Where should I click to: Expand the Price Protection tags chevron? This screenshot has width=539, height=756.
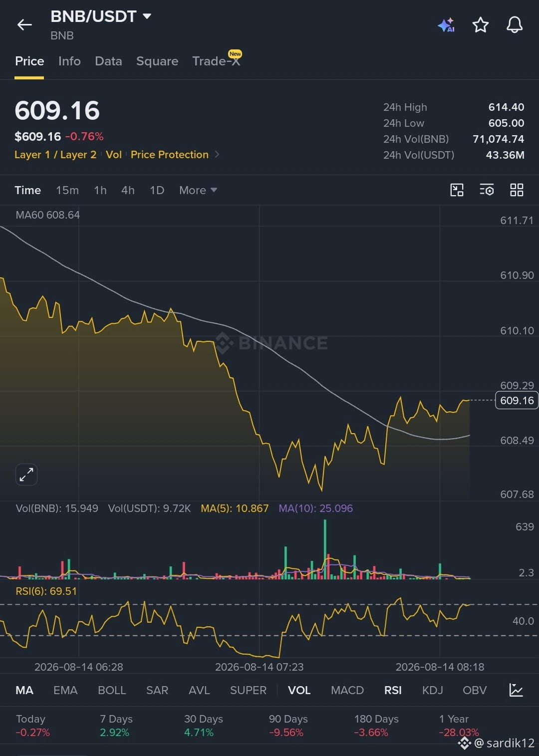[217, 155]
